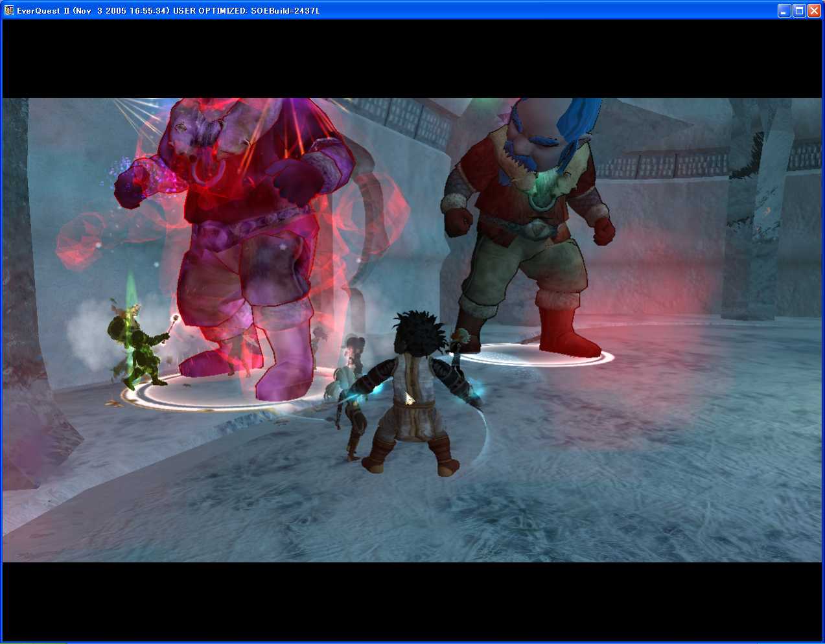Click the EverQuest II title bar icon
This screenshot has width=825, height=644.
point(9,10)
